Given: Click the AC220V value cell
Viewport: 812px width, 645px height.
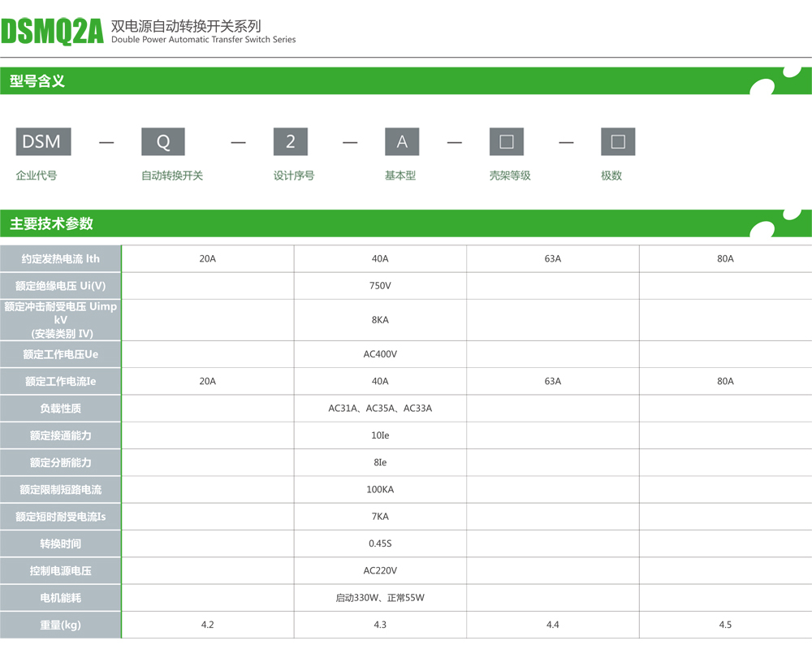Looking at the screenshot, I should [x=380, y=570].
